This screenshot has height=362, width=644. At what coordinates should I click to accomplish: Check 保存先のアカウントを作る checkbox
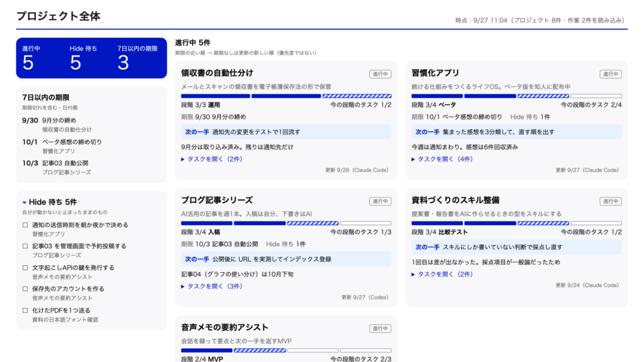click(25, 289)
